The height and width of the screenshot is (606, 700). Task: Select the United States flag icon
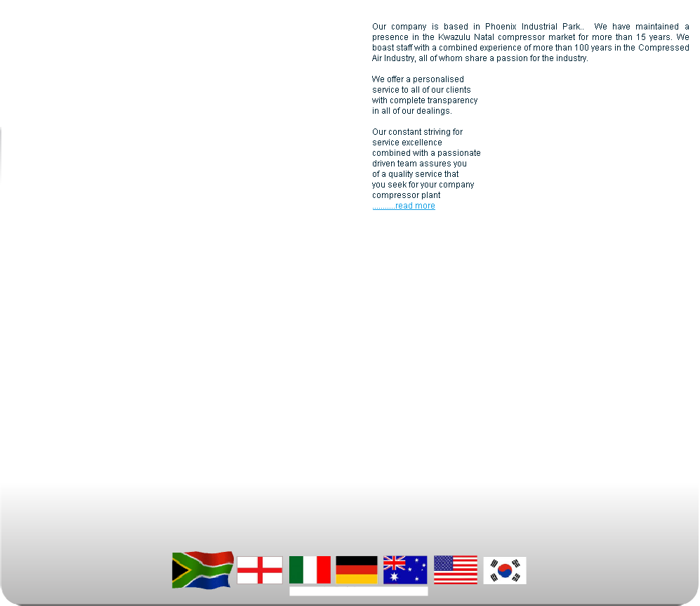click(x=456, y=569)
